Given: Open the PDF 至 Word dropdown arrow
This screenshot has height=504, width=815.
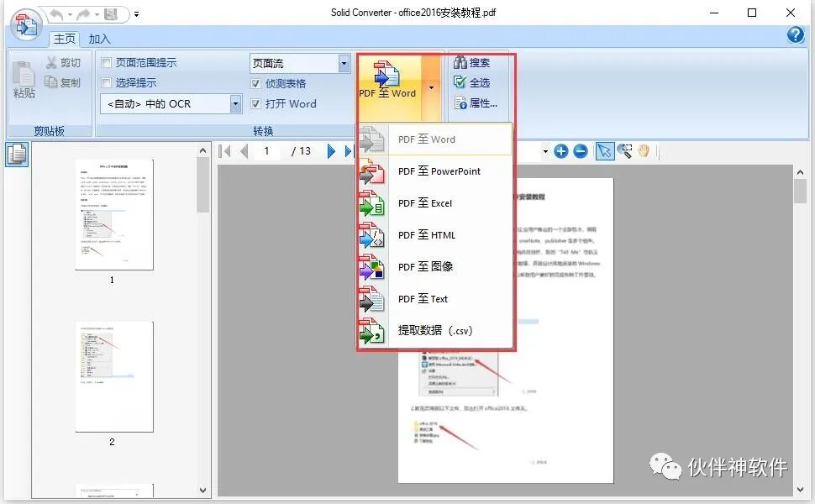Looking at the screenshot, I should (x=430, y=87).
